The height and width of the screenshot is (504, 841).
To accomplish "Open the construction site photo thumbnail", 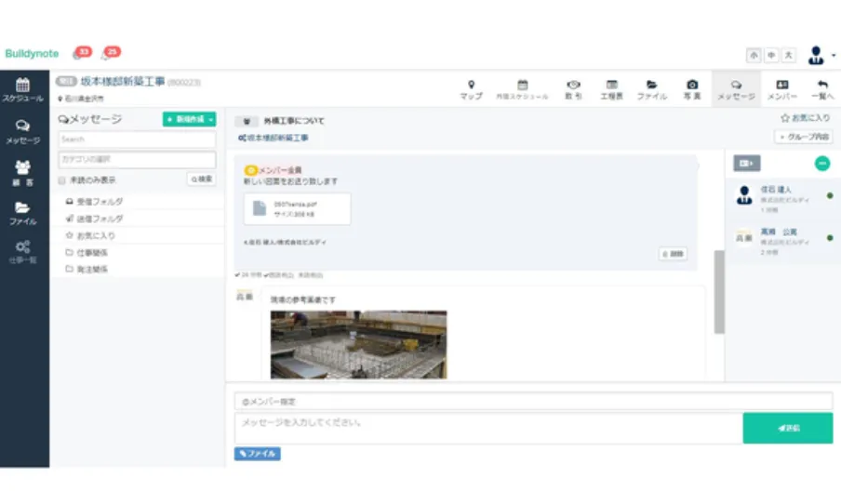I will pyautogui.click(x=358, y=344).
